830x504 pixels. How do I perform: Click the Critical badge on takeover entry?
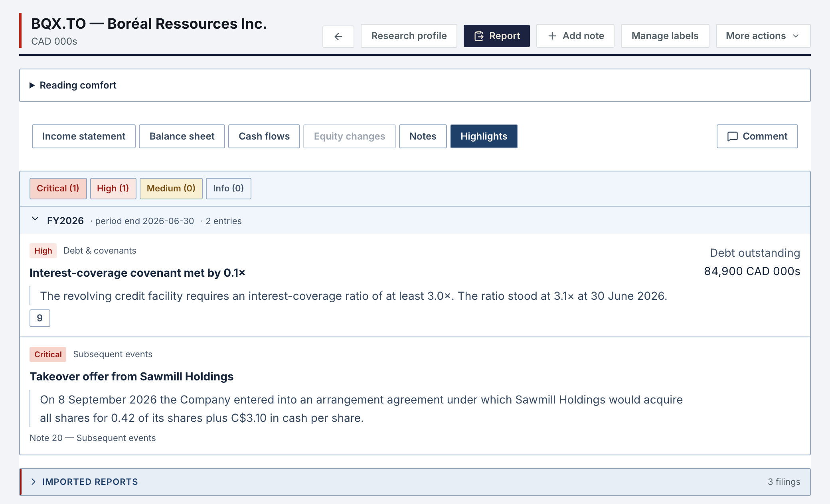(x=48, y=354)
